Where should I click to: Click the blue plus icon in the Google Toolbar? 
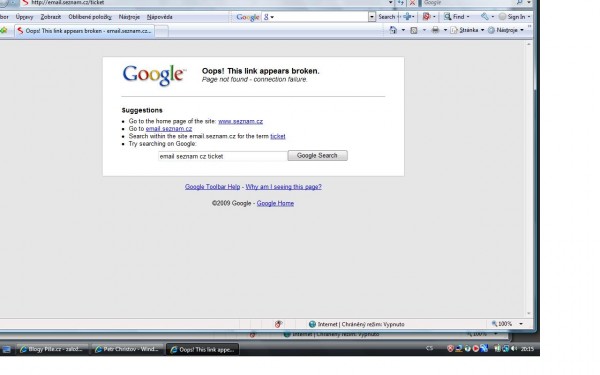(x=407, y=16)
